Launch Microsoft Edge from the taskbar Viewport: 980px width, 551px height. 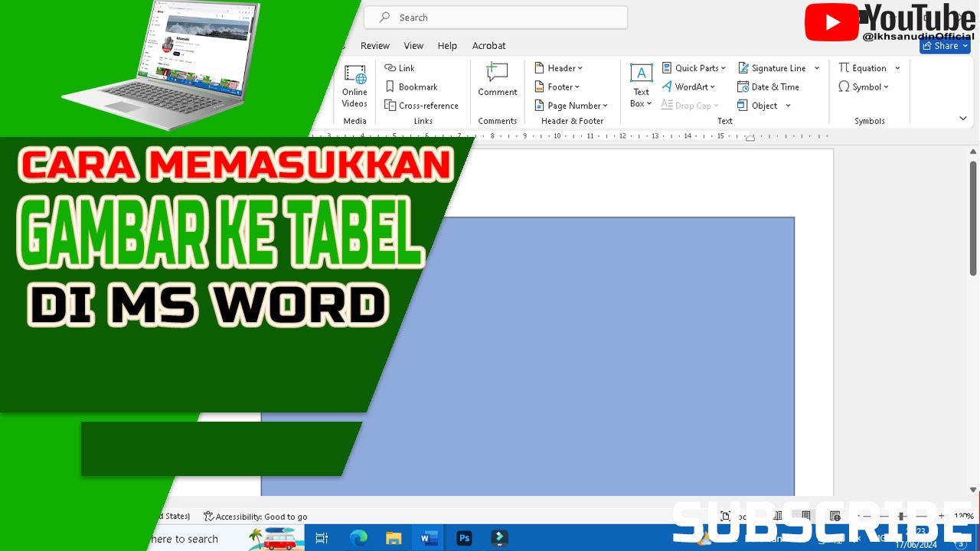(x=358, y=538)
